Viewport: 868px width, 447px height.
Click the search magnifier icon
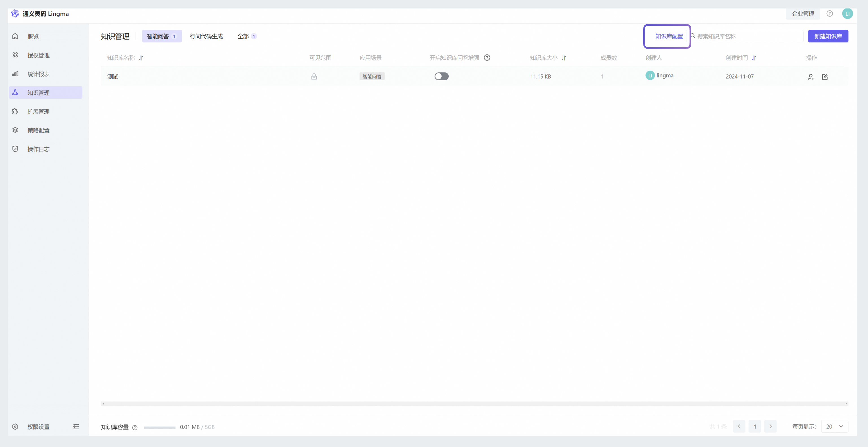click(x=693, y=36)
